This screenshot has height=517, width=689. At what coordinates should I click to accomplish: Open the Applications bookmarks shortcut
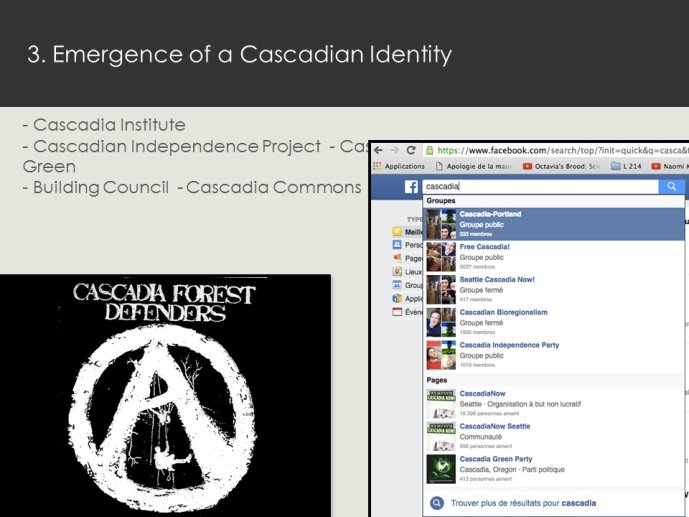[x=399, y=166]
